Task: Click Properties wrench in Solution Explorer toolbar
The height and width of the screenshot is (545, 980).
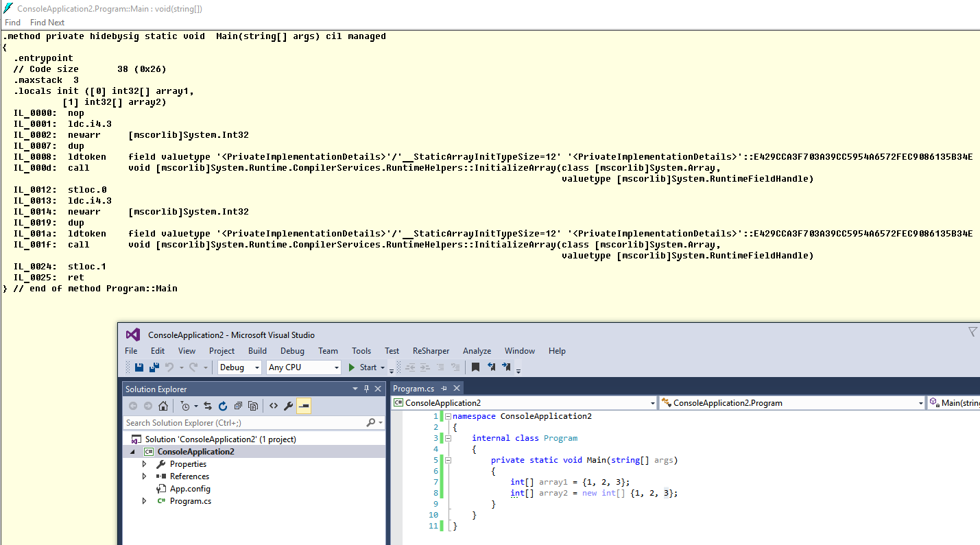Action: coord(289,406)
